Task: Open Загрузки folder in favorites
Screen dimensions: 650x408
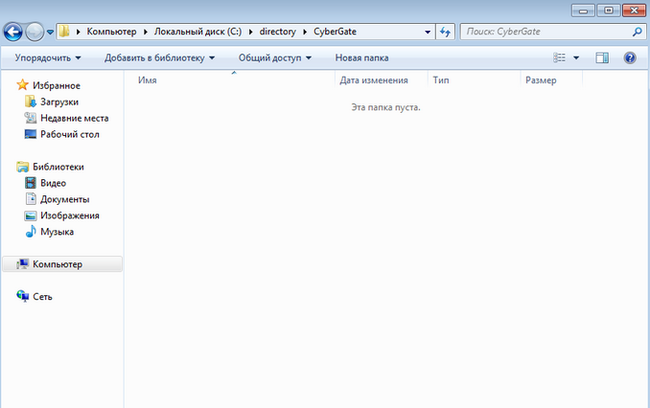Action: click(59, 102)
